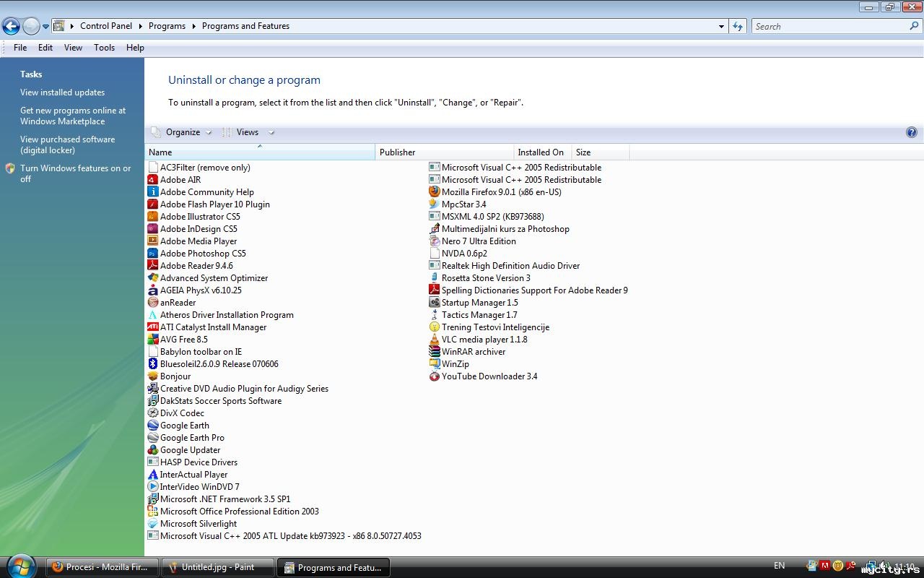Click the VLC media player cone icon

coord(434,340)
